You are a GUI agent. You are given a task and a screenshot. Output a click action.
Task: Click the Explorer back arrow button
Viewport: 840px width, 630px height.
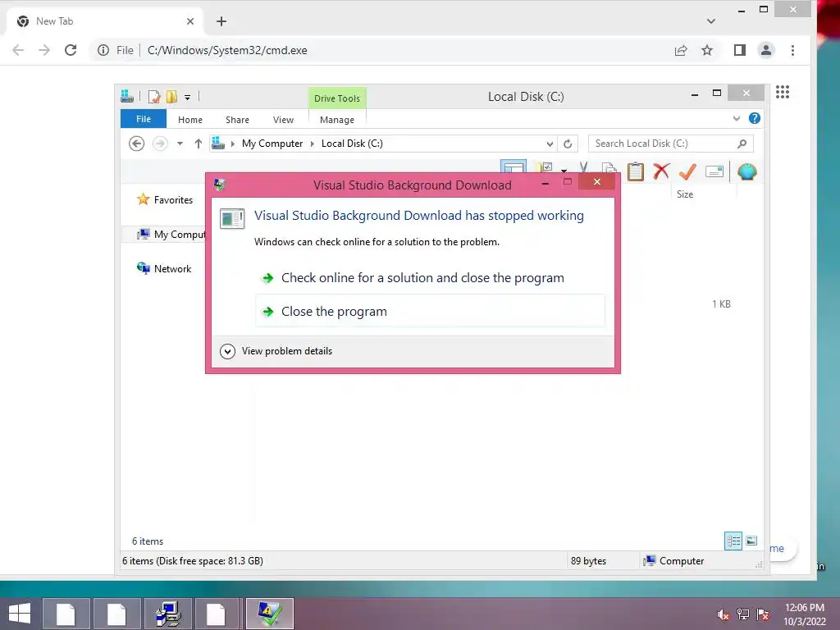coord(137,144)
